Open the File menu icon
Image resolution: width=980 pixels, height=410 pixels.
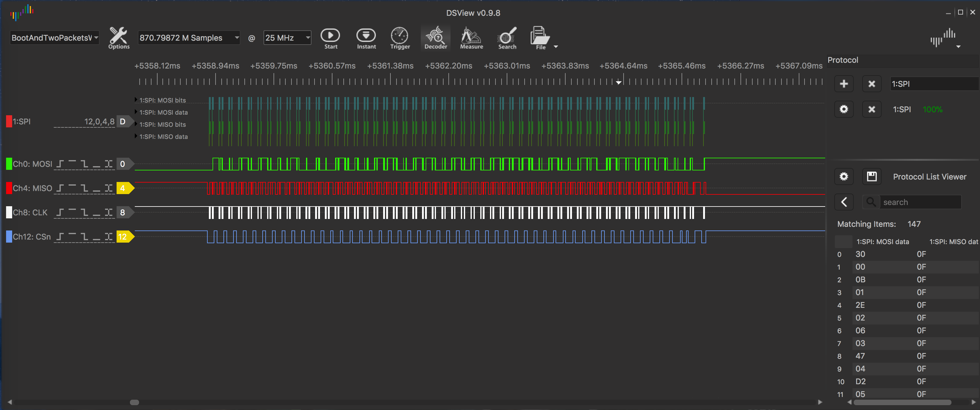(540, 38)
